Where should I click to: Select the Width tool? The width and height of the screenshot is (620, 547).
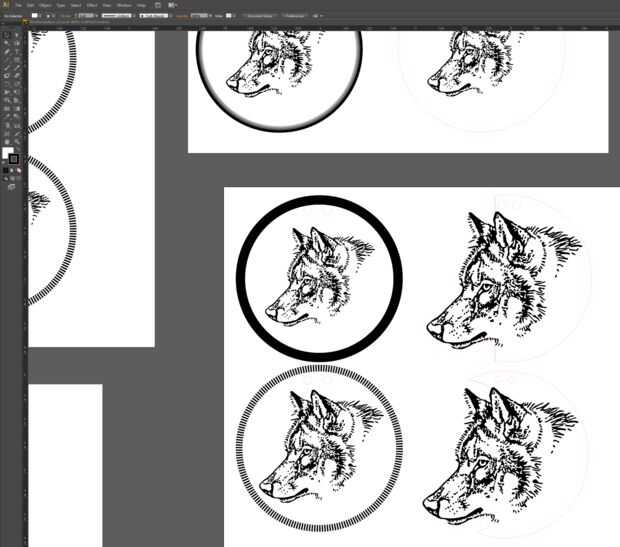click(6, 92)
